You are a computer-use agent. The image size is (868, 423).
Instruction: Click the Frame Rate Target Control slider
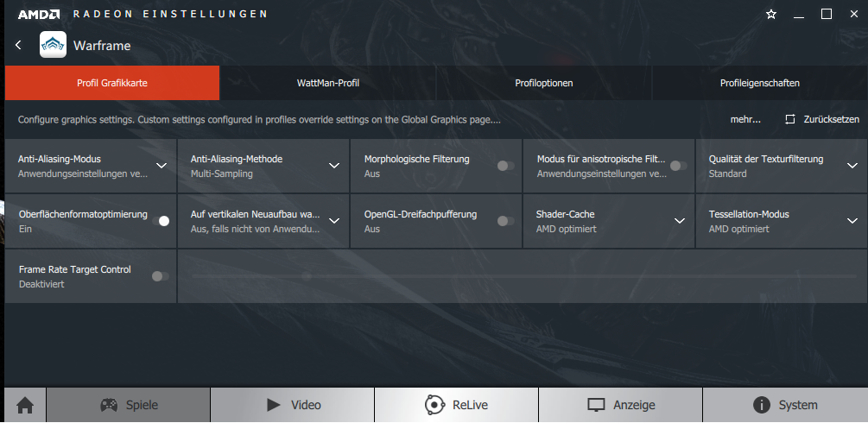(x=523, y=275)
